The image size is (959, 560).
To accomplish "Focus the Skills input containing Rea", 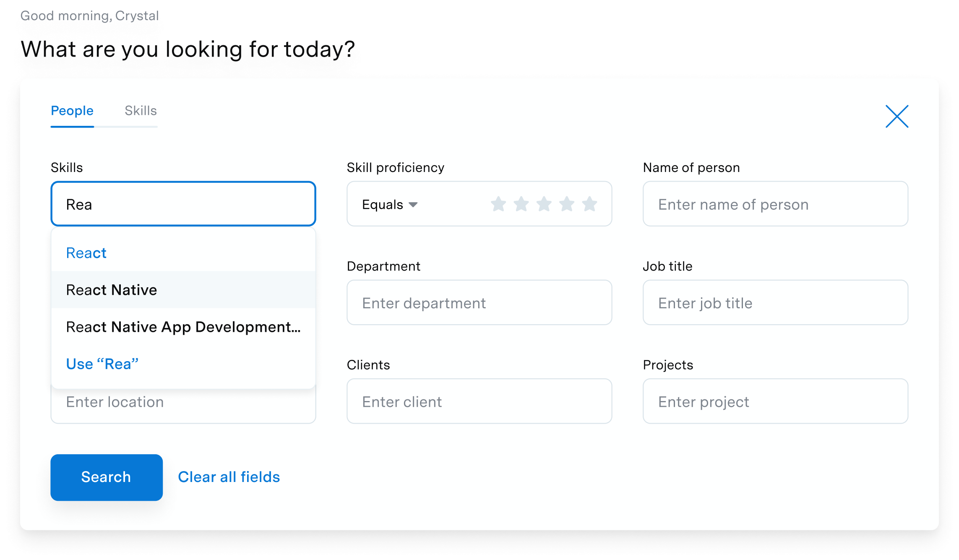I will click(183, 204).
